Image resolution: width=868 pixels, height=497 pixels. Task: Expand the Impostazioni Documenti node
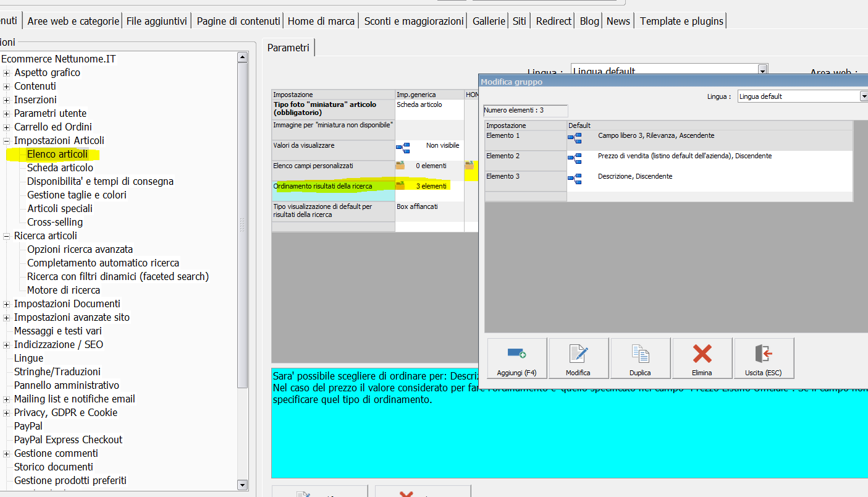pos(7,304)
